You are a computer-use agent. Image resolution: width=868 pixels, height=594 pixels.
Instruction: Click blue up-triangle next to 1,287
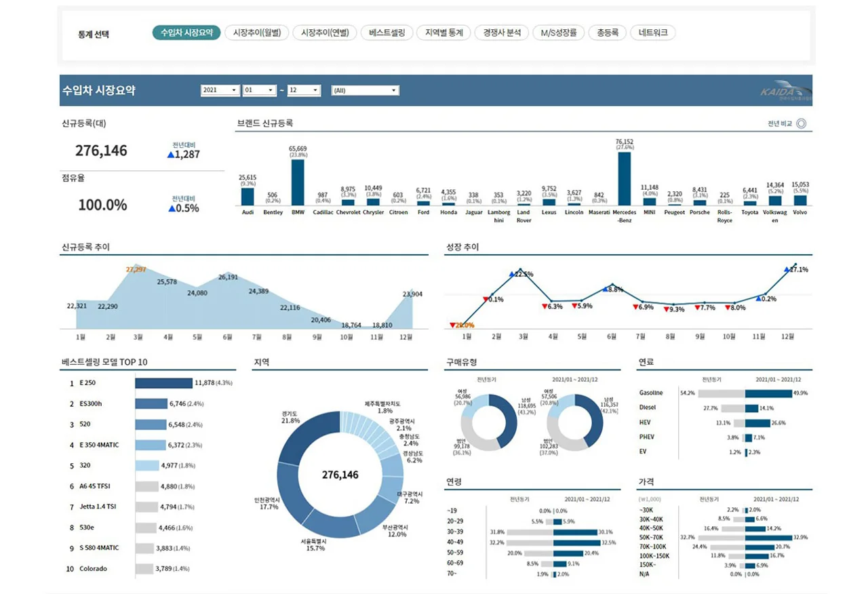coord(171,155)
